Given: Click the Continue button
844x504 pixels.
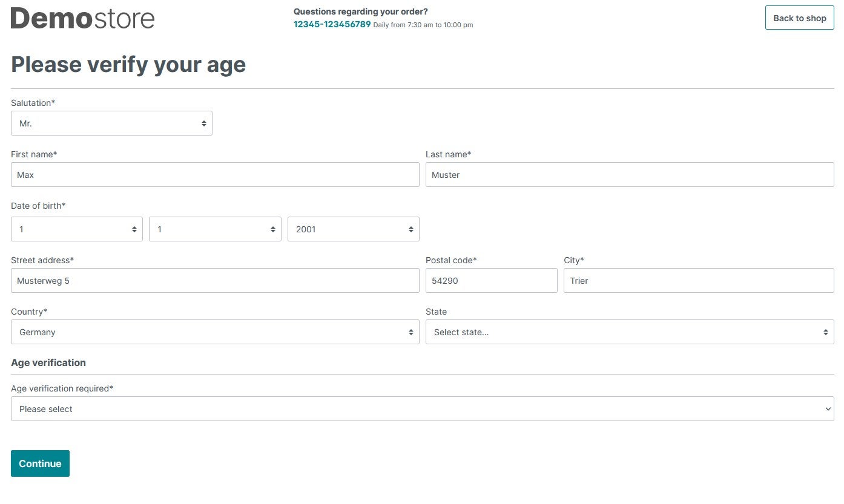Looking at the screenshot, I should tap(40, 463).
